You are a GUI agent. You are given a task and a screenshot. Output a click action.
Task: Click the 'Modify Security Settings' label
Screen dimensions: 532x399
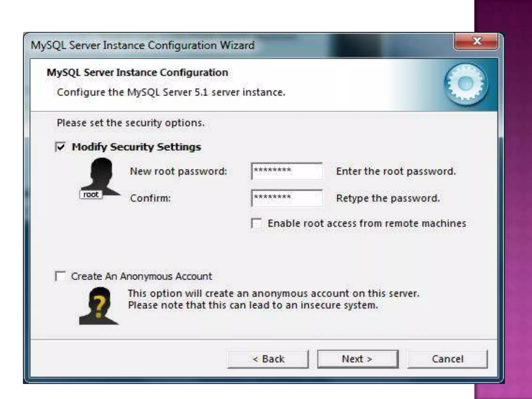(x=136, y=147)
